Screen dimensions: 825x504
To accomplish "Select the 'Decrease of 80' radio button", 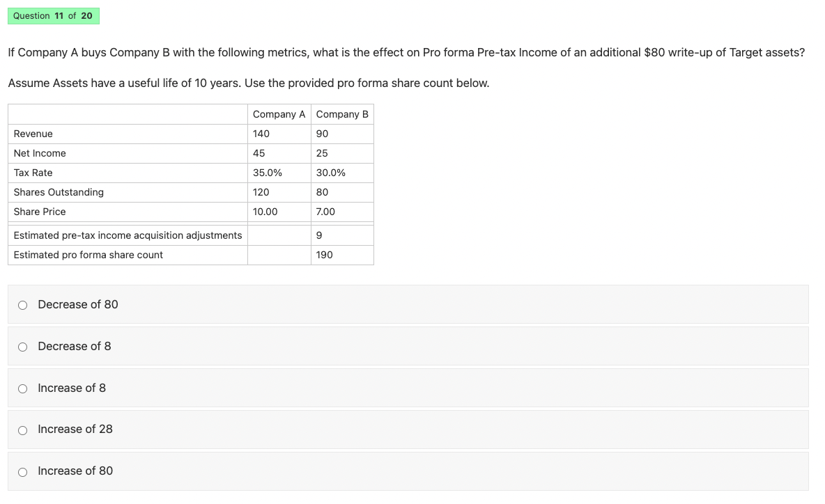I will click(22, 306).
